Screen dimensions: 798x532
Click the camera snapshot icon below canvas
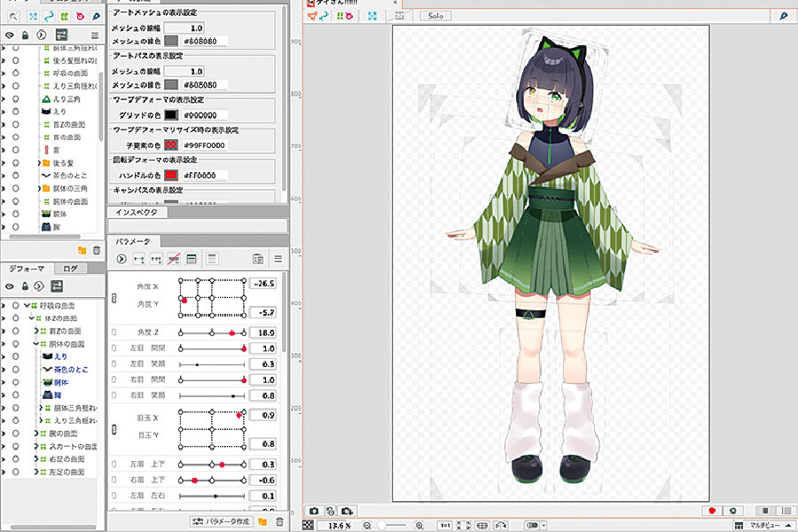click(x=314, y=511)
